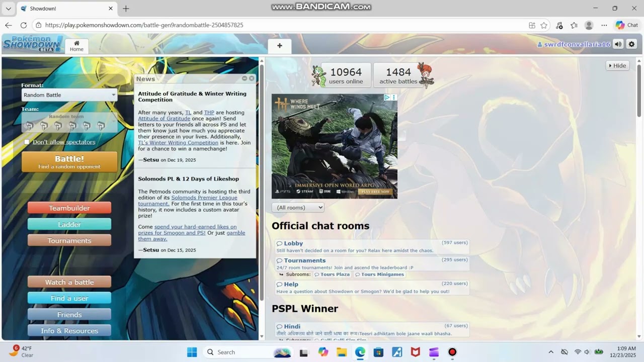Open Info & Resources
The height and width of the screenshot is (362, 644).
(x=69, y=330)
